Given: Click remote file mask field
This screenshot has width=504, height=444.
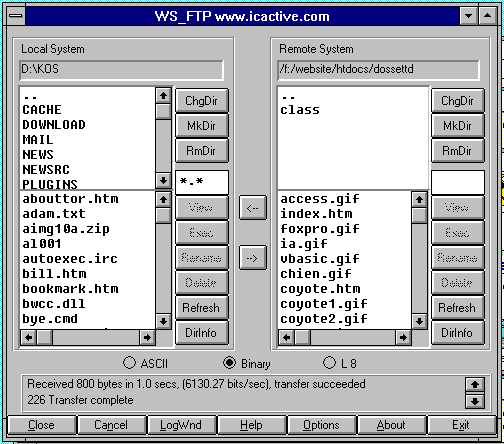Looking at the screenshot, I should [458, 182].
